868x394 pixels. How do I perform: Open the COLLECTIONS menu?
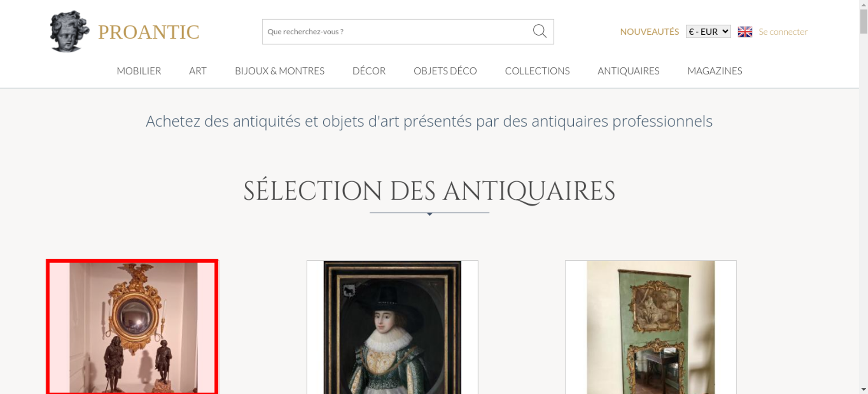coord(537,71)
